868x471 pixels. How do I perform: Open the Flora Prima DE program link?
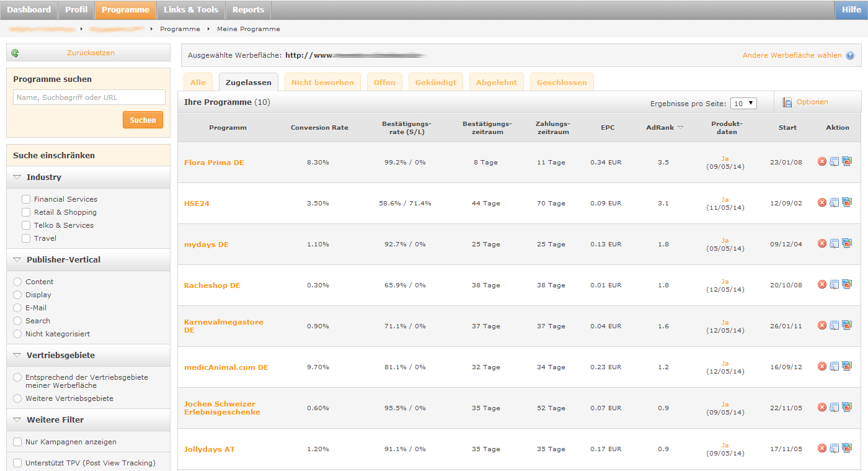(x=214, y=163)
